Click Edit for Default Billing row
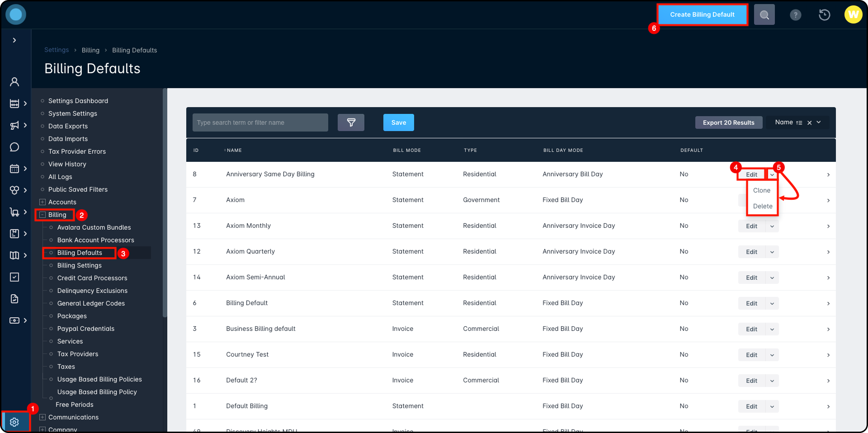This screenshot has width=868, height=433. (751, 406)
